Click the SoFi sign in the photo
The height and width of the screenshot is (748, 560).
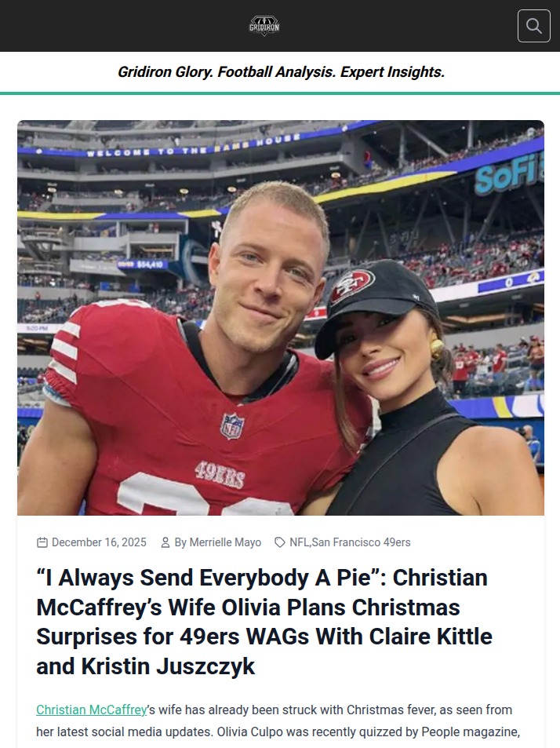[x=508, y=175]
